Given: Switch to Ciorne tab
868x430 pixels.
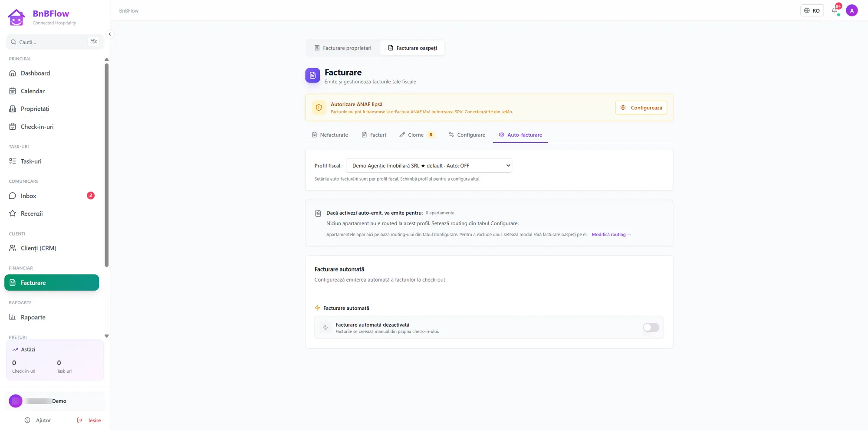Looking at the screenshot, I should click(417, 135).
